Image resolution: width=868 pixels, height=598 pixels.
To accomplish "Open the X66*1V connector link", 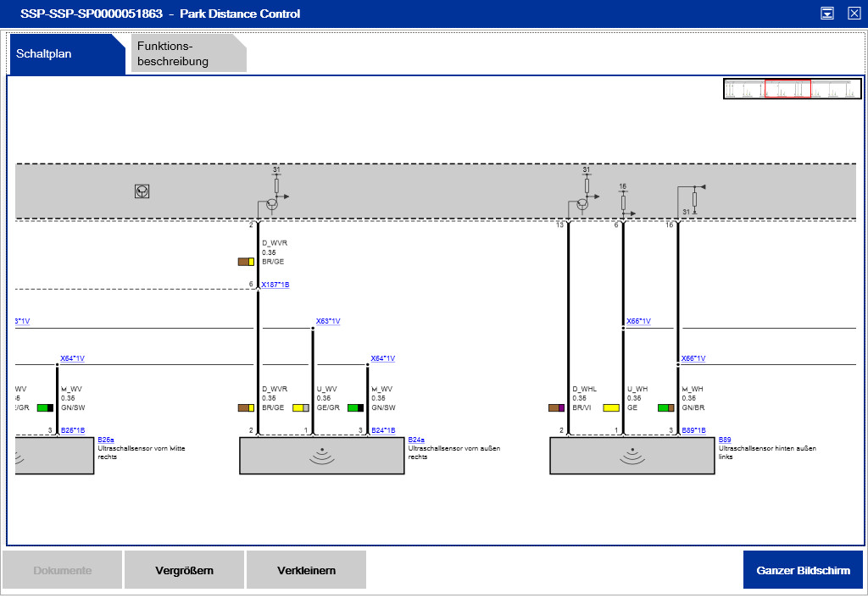I will pyautogui.click(x=638, y=321).
